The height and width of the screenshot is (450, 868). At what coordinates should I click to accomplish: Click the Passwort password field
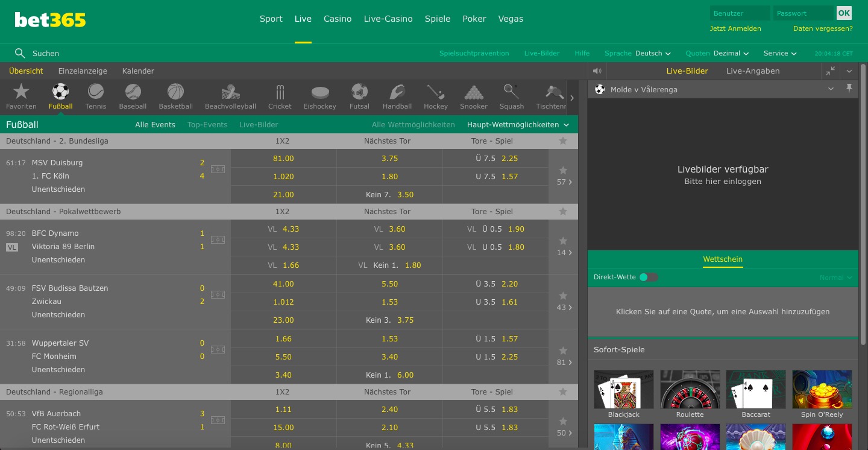point(803,13)
